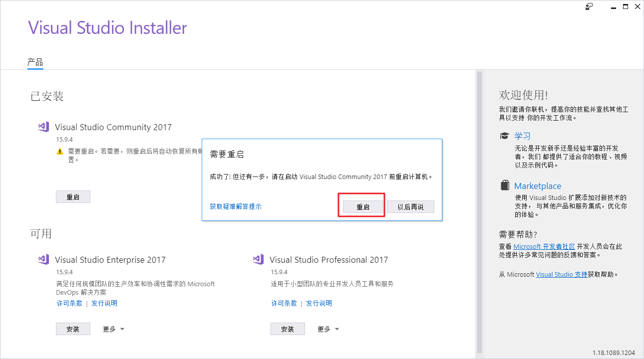The image size is (644, 359).
Task: Click the Visual Studio Community 2017 logo icon
Action: [43, 127]
